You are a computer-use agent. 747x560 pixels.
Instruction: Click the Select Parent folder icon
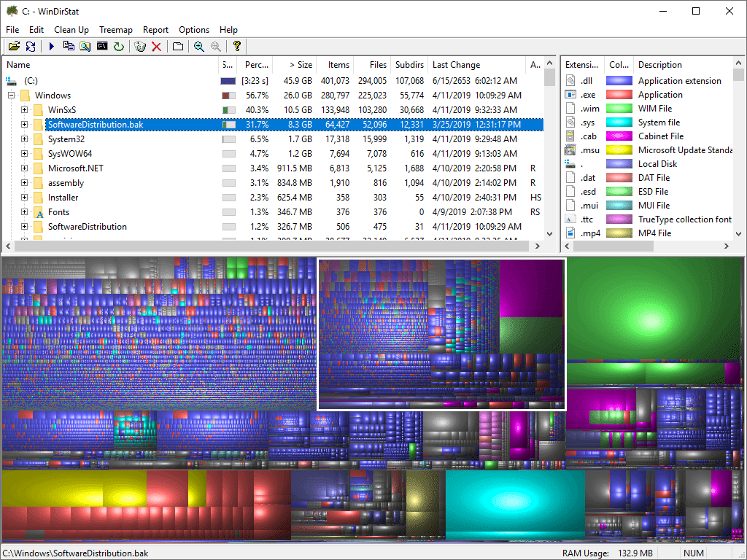tap(178, 47)
